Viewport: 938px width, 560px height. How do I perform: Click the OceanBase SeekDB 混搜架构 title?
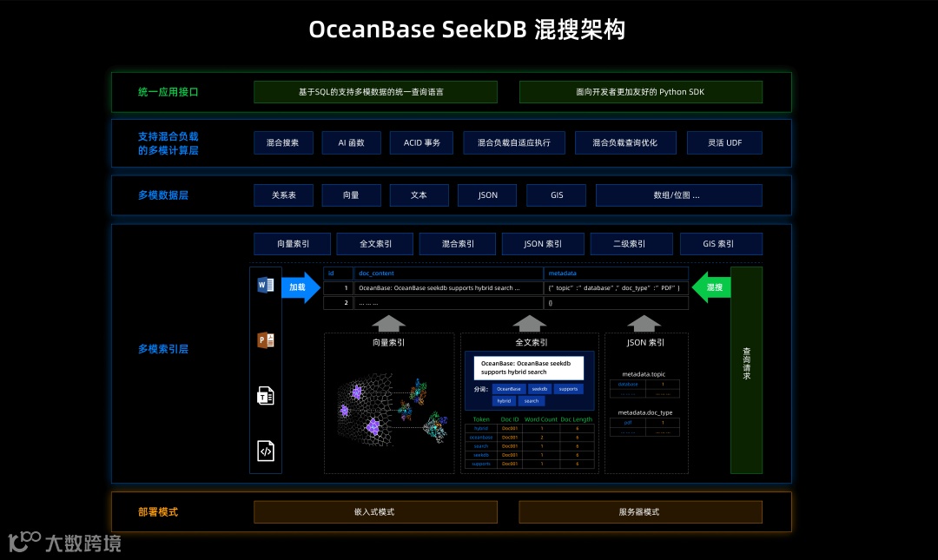pyautogui.click(x=467, y=30)
